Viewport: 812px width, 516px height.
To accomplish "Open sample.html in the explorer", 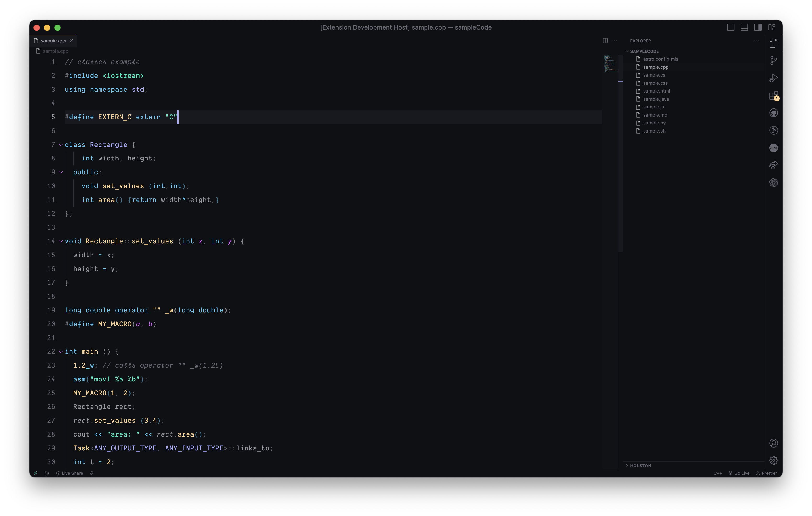I will pos(656,91).
